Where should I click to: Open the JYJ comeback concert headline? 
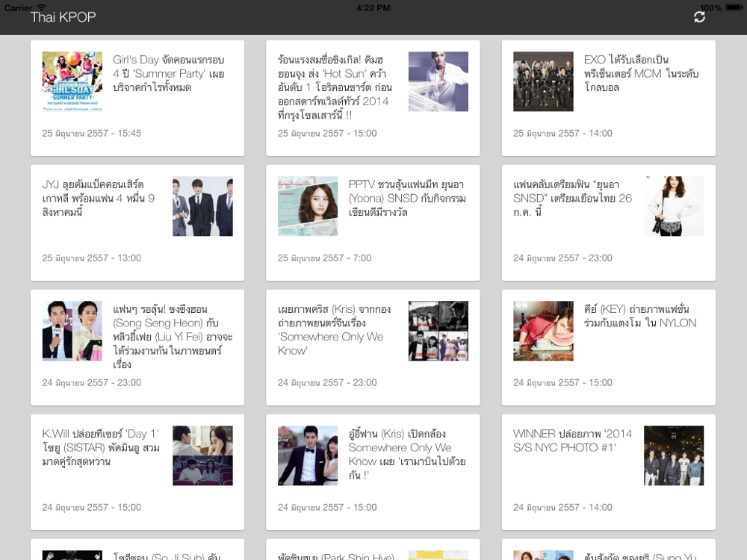point(99,198)
